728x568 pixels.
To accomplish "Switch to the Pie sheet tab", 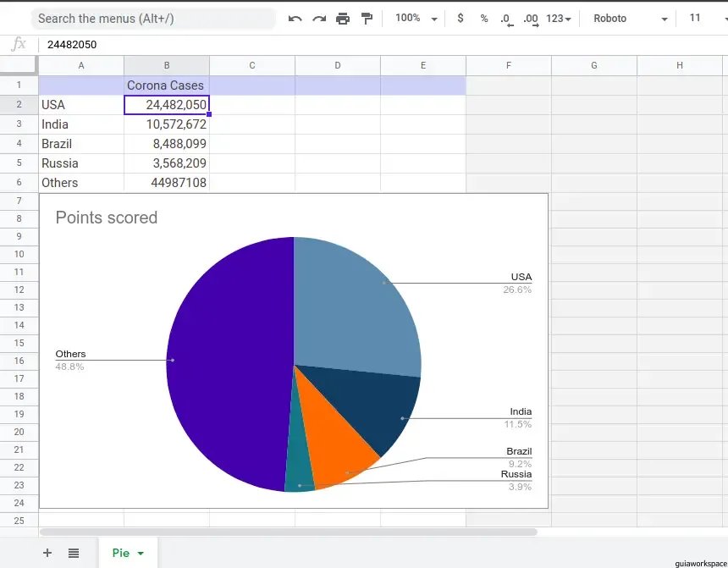I will click(121, 553).
